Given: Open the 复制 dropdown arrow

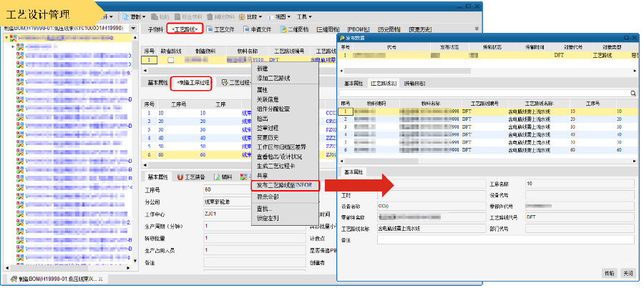Looking at the screenshot, I should pyautogui.click(x=144, y=17).
